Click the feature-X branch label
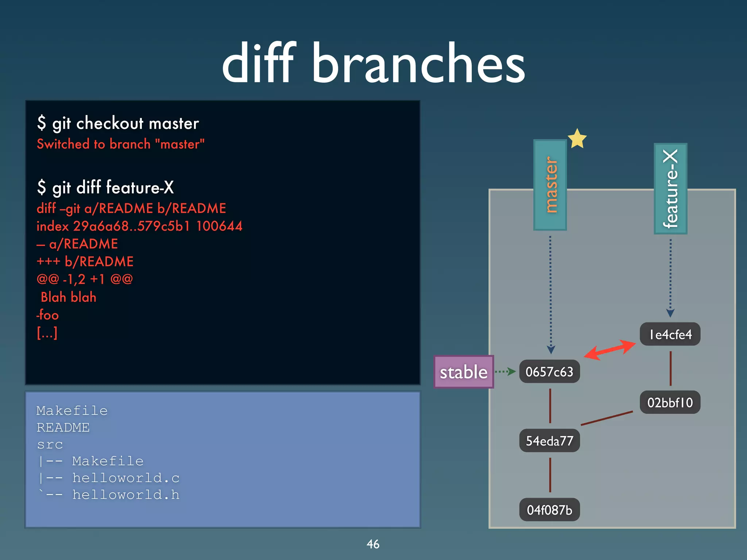747x560 pixels. pos(670,188)
